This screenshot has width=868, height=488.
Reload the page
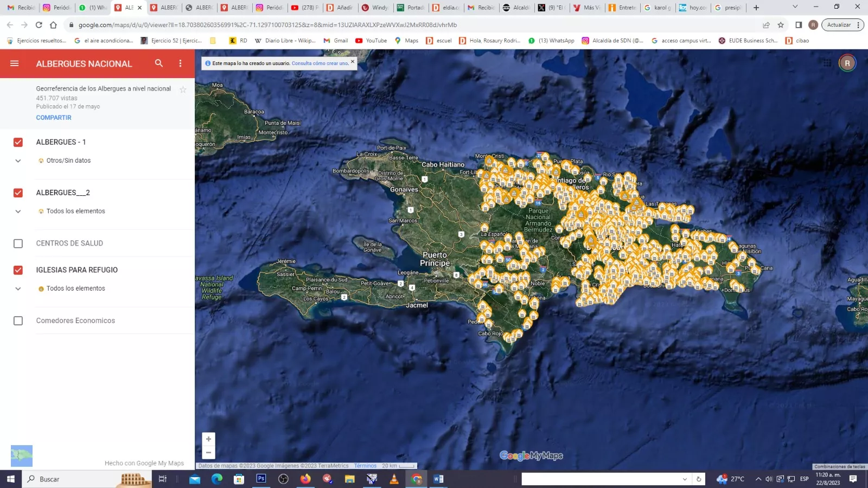[39, 25]
